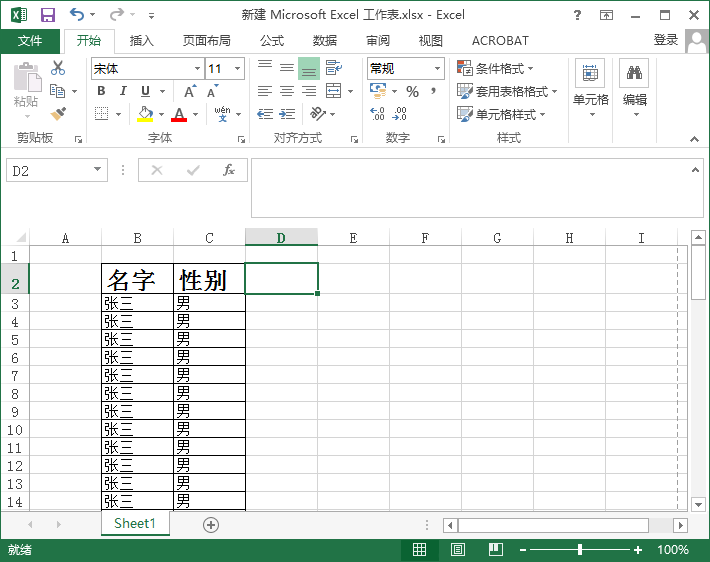Toggle Underline formatting
Image resolution: width=710 pixels, height=562 pixels.
coord(145,91)
